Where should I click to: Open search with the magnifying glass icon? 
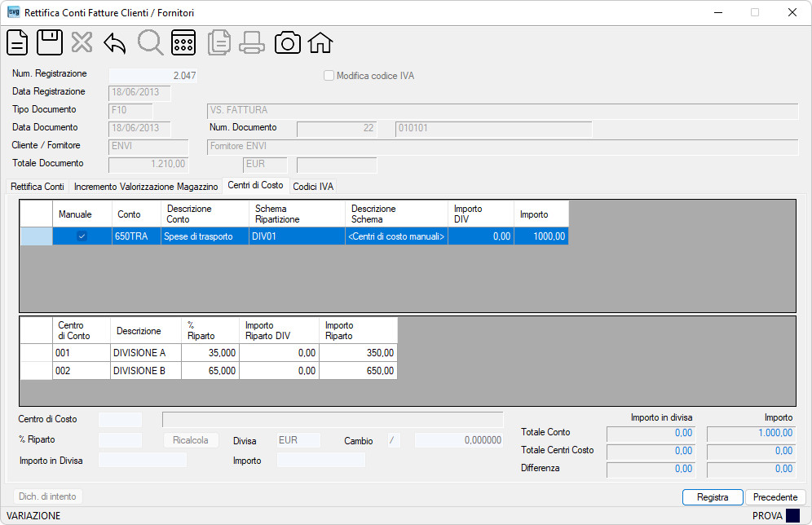150,42
